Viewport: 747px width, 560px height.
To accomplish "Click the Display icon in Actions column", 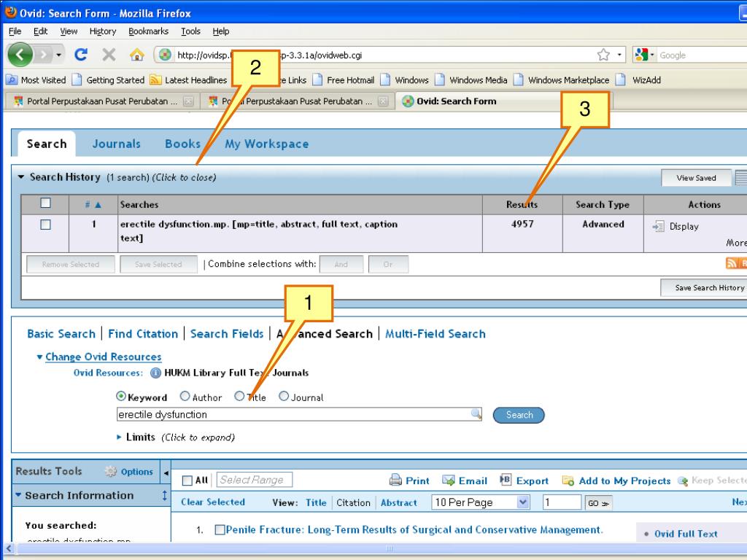I will (658, 226).
